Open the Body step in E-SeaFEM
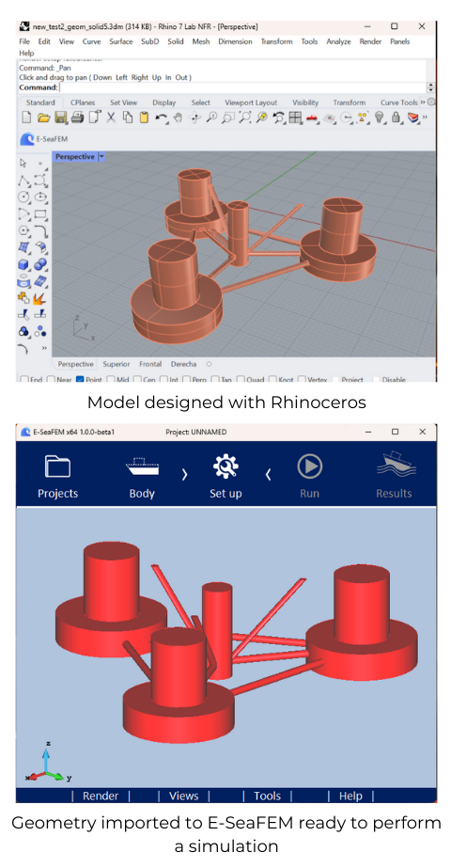The image size is (451, 868). [142, 477]
